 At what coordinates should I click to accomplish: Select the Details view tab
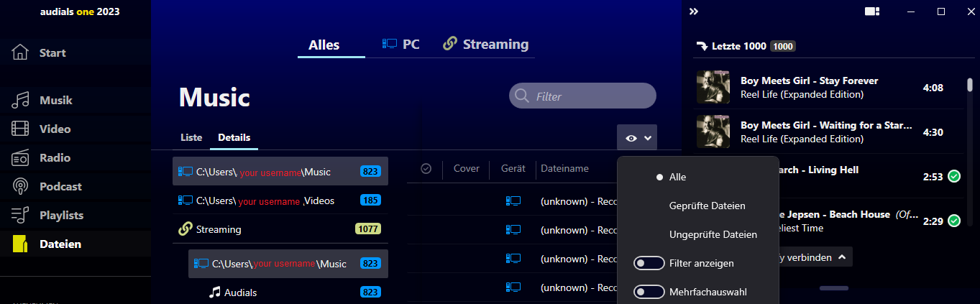click(x=234, y=137)
